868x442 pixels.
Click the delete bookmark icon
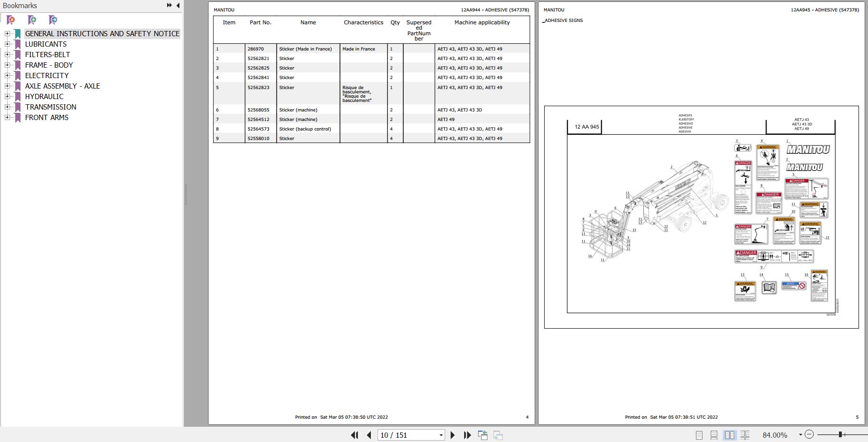(x=10, y=20)
